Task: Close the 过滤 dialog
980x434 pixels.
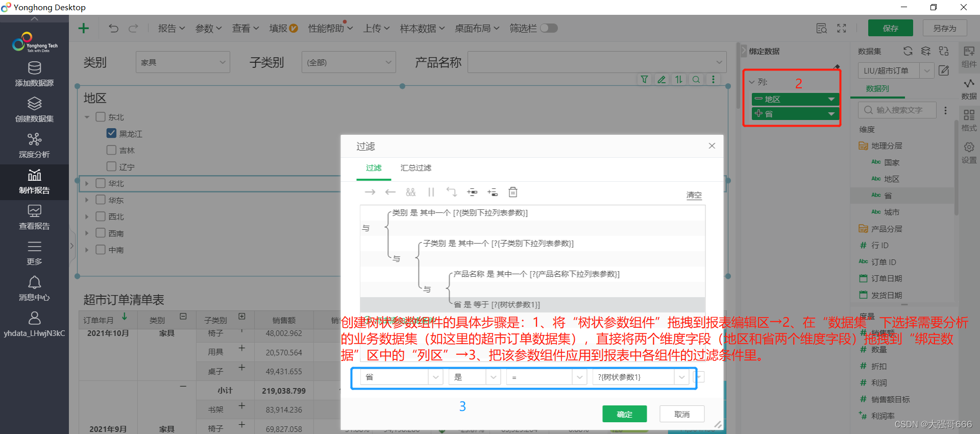Action: tap(712, 146)
